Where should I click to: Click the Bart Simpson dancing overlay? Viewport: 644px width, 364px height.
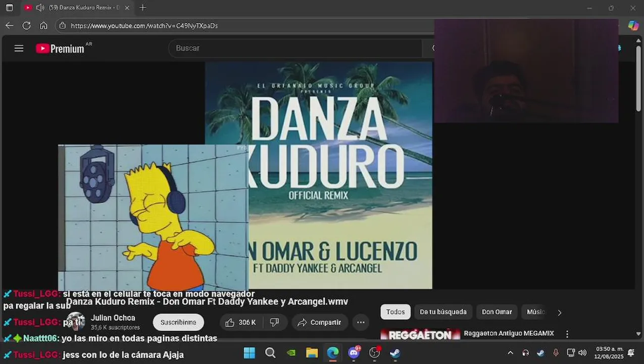coord(153,217)
